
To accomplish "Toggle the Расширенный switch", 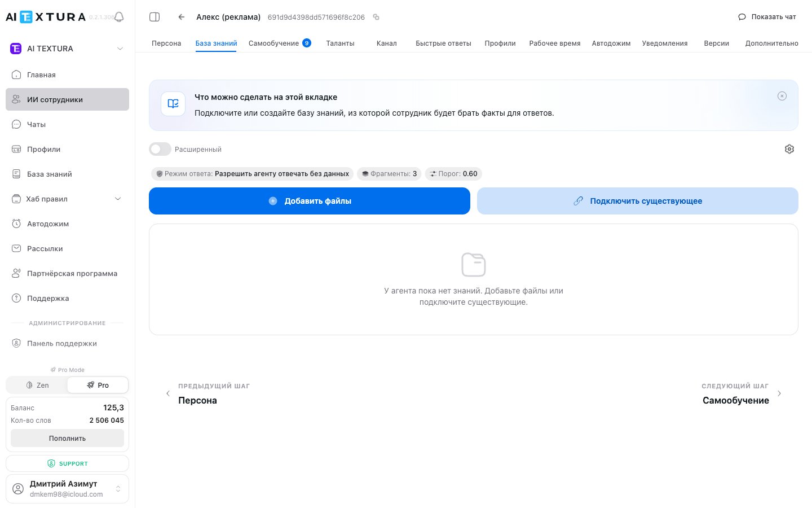I will coord(160,149).
